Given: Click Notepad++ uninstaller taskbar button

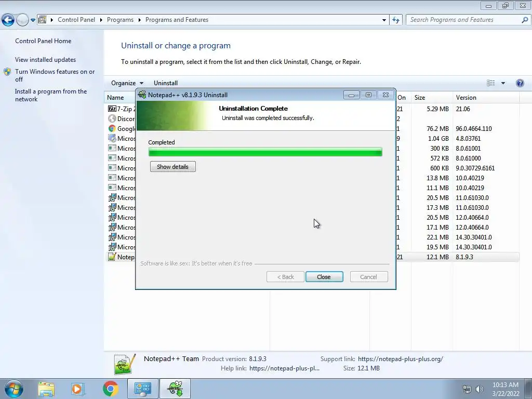Looking at the screenshot, I should click(x=175, y=389).
